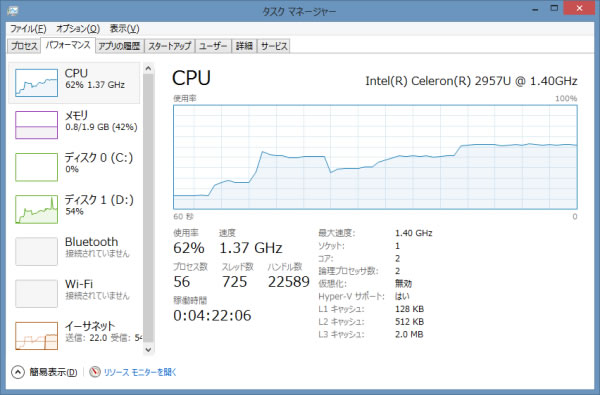
Task: Switch to the スタートアップ tab
Action: [x=170, y=46]
